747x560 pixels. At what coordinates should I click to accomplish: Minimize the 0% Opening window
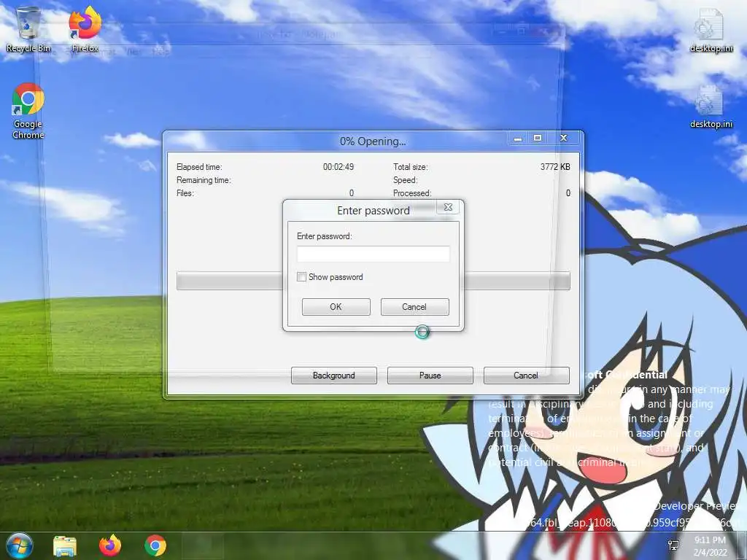pos(518,138)
